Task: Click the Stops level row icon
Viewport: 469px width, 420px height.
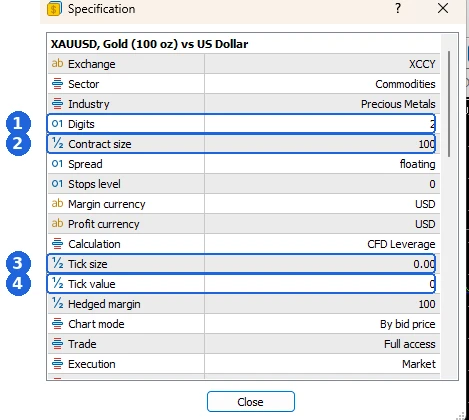Action: pyautogui.click(x=57, y=184)
